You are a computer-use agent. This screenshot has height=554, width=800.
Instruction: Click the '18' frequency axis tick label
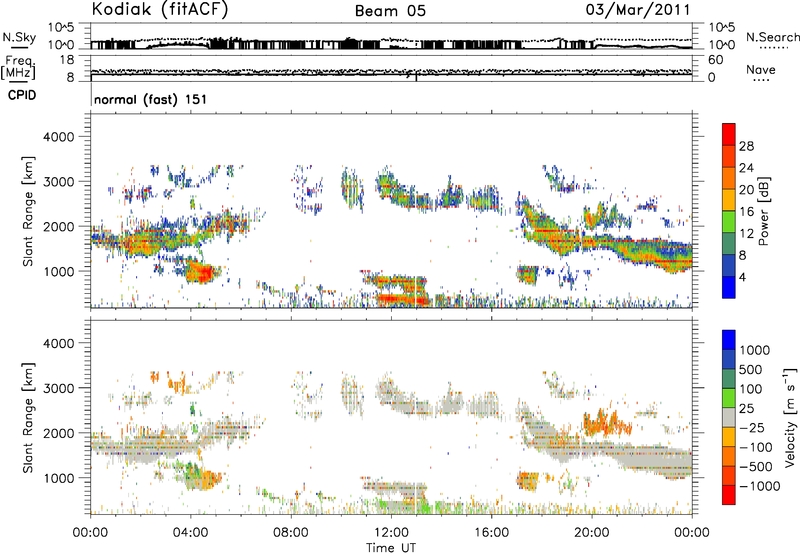pos(67,60)
